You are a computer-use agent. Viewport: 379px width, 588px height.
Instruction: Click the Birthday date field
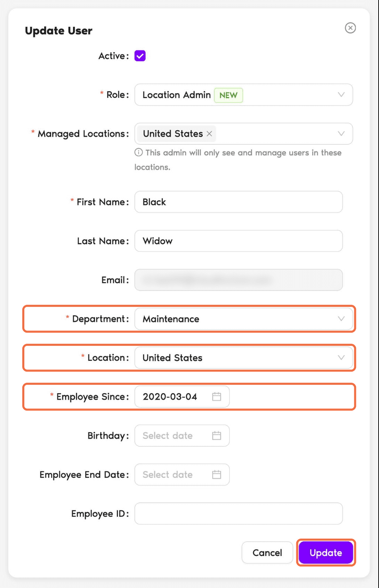182,436
